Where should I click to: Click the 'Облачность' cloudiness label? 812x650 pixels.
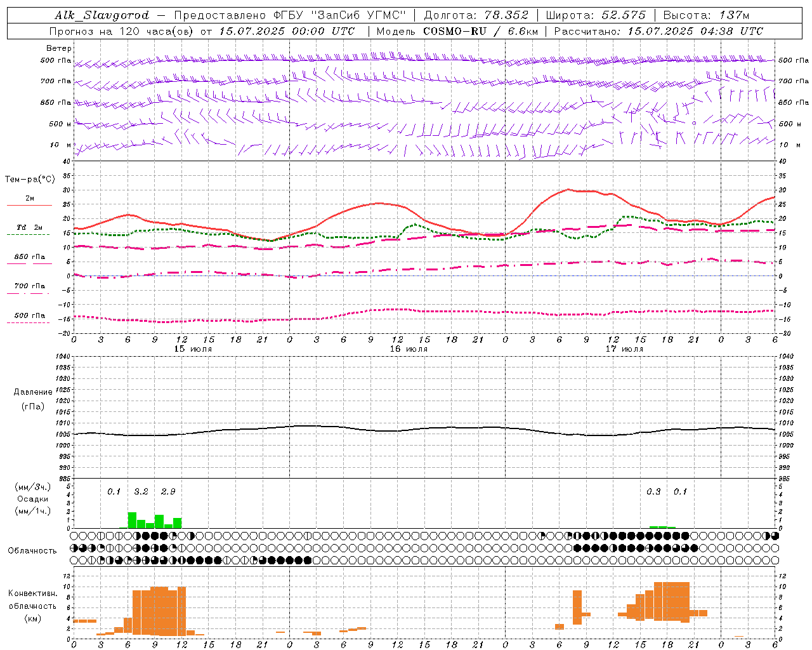point(32,551)
